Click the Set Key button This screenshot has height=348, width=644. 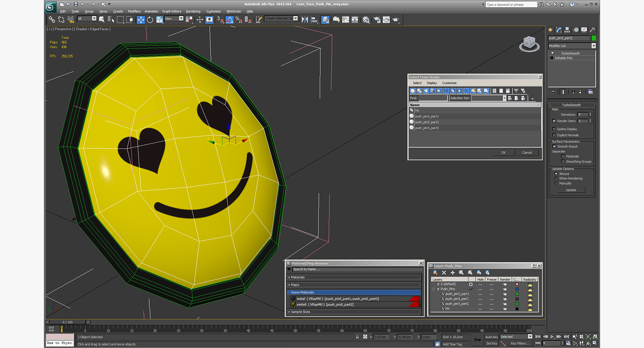point(491,344)
